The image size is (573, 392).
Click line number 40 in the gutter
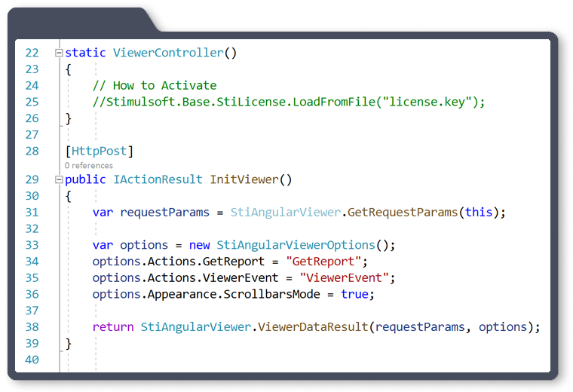[32, 360]
